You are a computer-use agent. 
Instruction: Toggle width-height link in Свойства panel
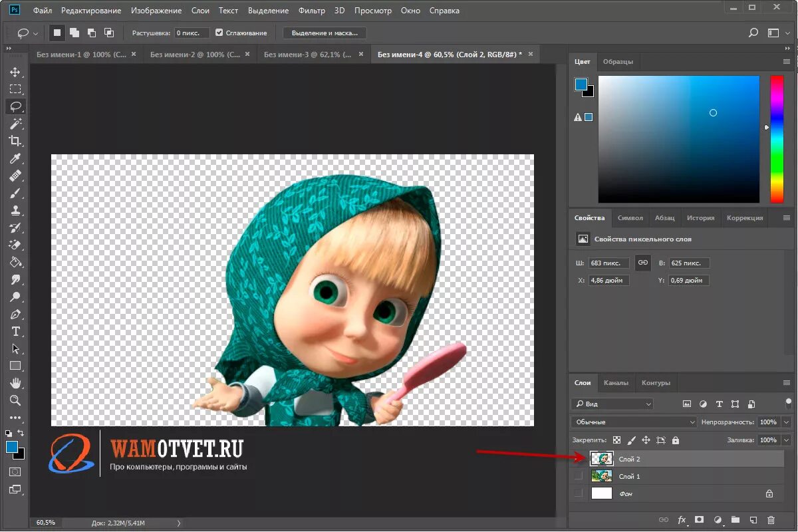643,263
